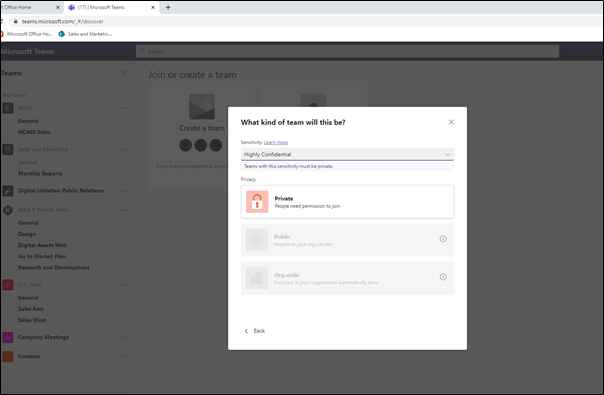
Task: Select the Digital Initiative Public Relations avatar
Action: tap(8, 191)
